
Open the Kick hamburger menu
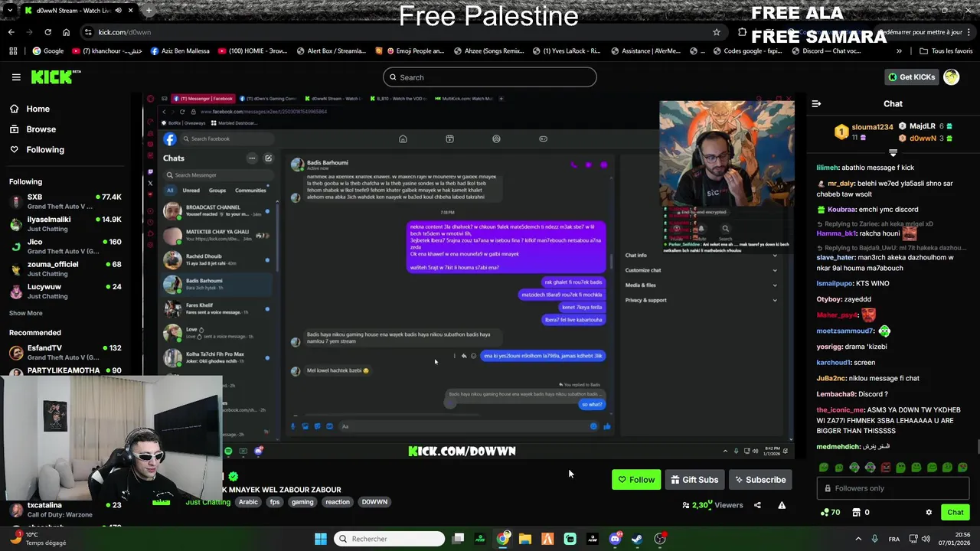pyautogui.click(x=16, y=77)
